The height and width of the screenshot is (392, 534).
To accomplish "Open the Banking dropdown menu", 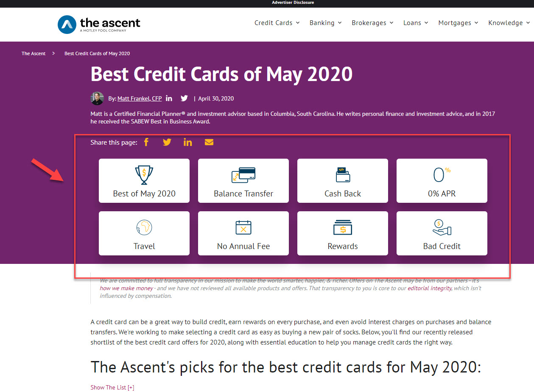I will coord(325,23).
